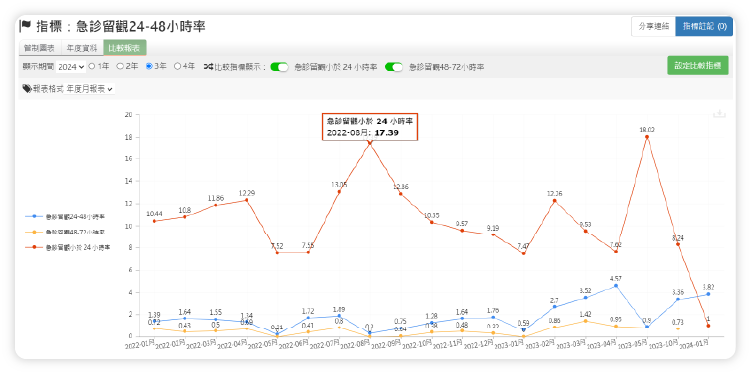The width and height of the screenshot is (751, 374).
Task: Click the red data point labeled 12.16
Action: point(555,201)
